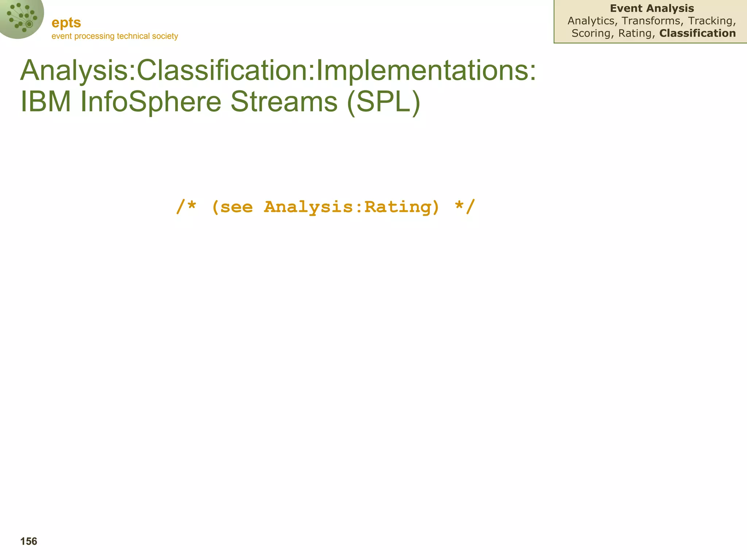Click the bold 'Classification' word in box
Screen dimensions: 747x560
697,33
